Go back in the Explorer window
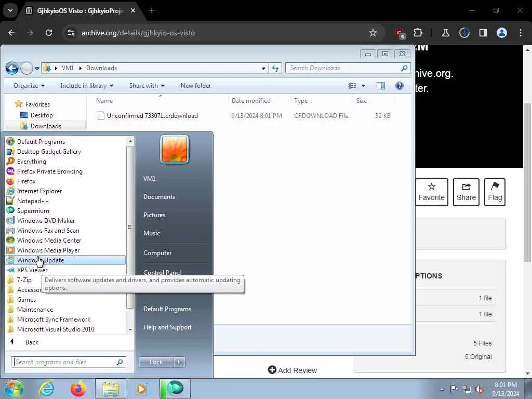Viewport: 532px width, 399px height. 12,68
